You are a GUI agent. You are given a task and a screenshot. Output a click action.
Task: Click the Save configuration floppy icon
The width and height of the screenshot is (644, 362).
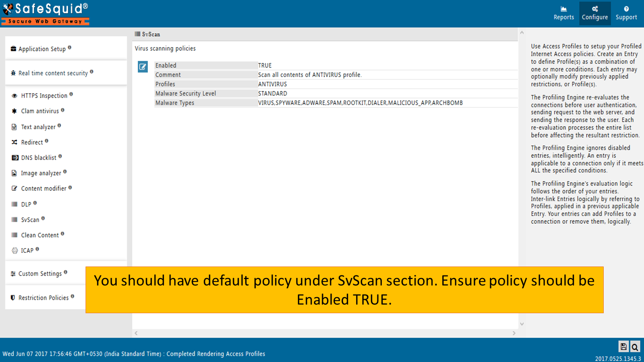point(623,346)
